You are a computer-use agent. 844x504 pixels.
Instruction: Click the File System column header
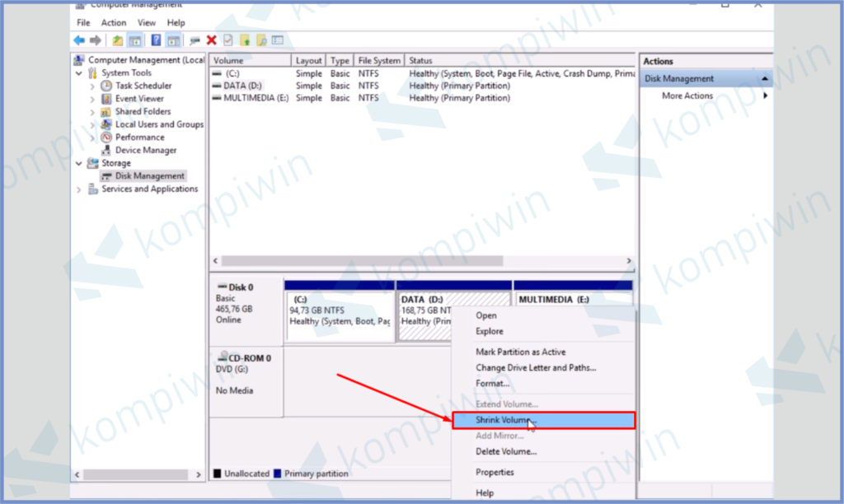(379, 61)
